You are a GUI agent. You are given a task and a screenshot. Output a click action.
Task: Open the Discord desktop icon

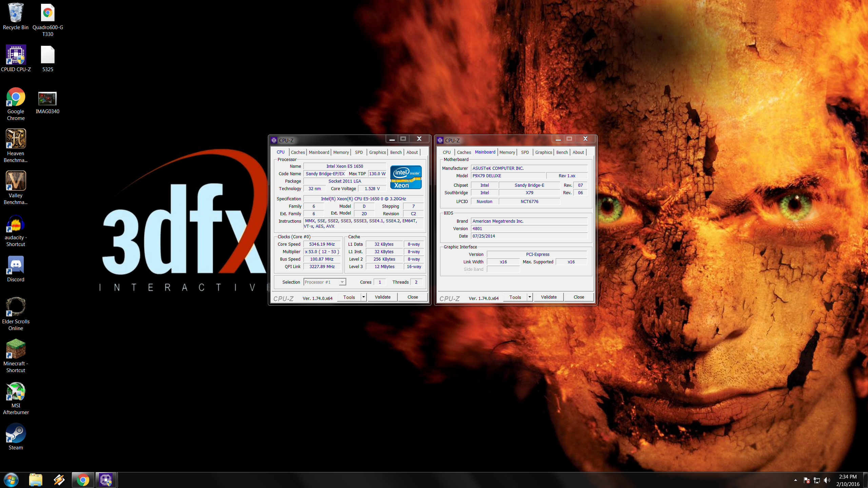pyautogui.click(x=16, y=268)
